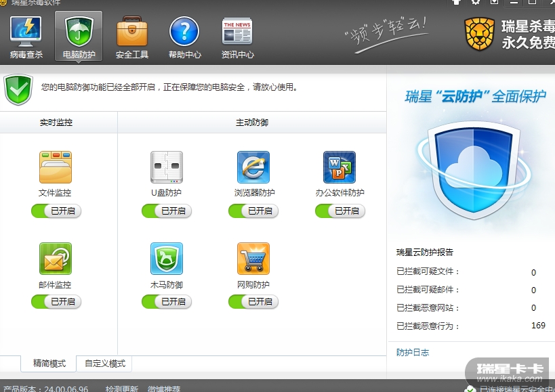This screenshot has width=555, height=392.
Task: Click the 已拦截恶意行为 row label
Action: click(428, 326)
